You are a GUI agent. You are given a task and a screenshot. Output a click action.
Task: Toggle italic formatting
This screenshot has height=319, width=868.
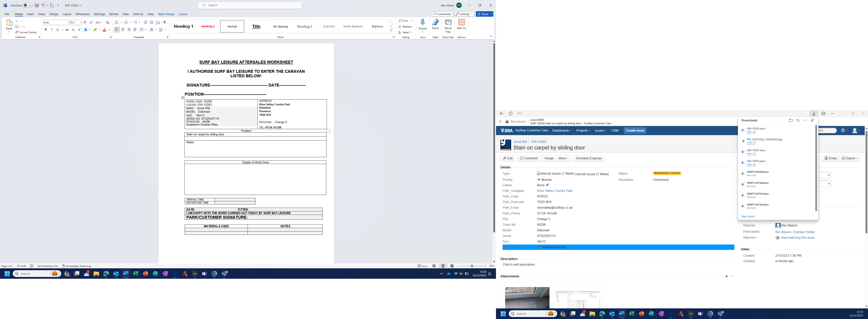click(52, 30)
